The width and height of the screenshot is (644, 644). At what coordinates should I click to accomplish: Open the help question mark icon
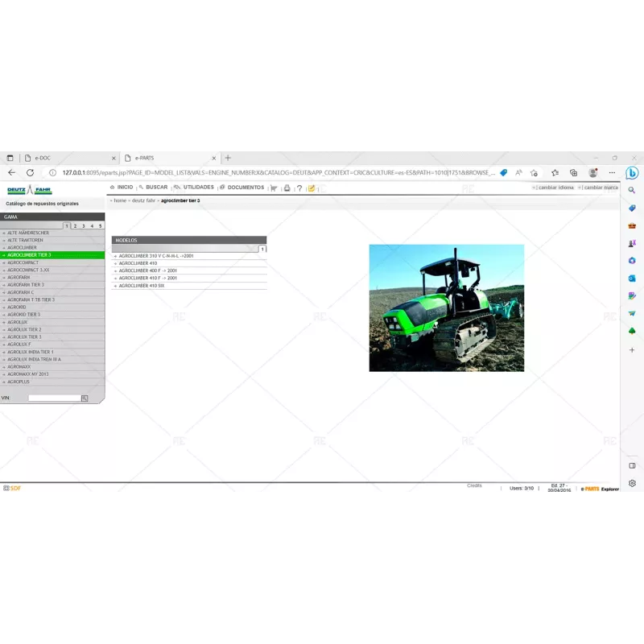click(299, 187)
